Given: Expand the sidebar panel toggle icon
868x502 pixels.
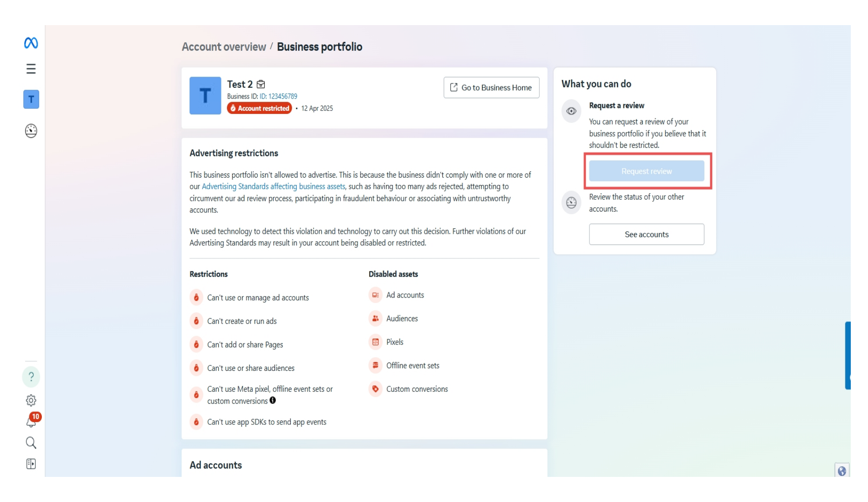Looking at the screenshot, I should tap(31, 464).
